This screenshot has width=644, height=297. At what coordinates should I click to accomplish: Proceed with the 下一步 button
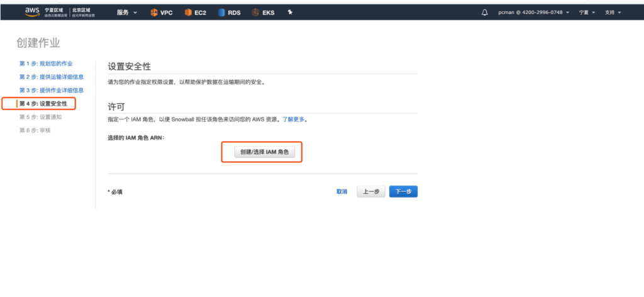pos(403,192)
